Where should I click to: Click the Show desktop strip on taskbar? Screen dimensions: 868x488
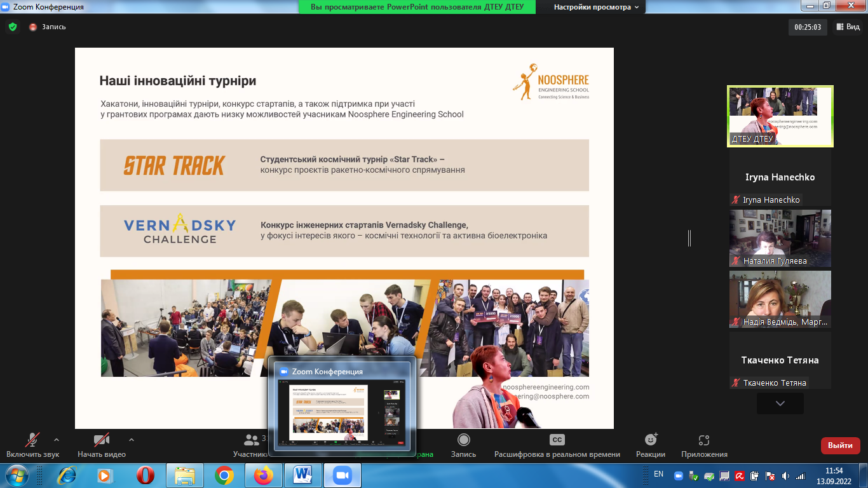click(864, 475)
